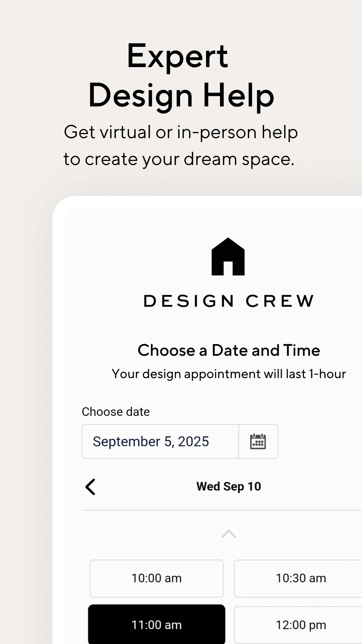Tap the "to create your dream space." line
Image resolution: width=362 pixels, height=644 pixels.
179,159
